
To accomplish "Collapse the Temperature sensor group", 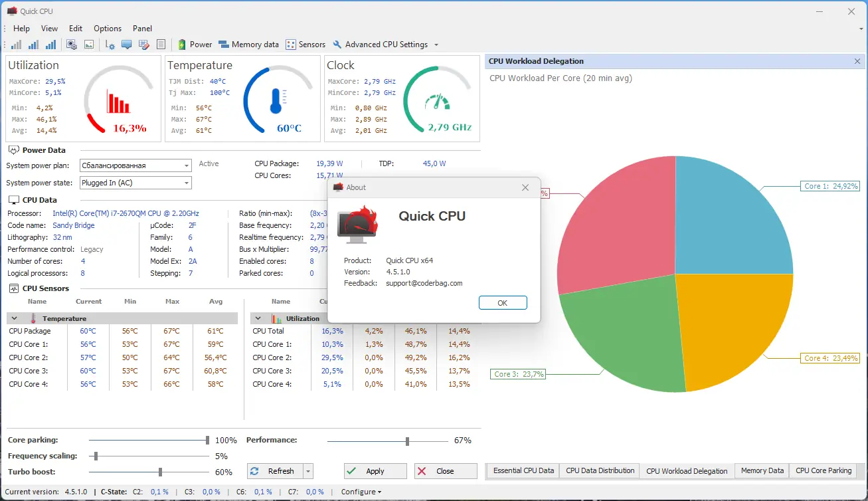I will tap(13, 319).
